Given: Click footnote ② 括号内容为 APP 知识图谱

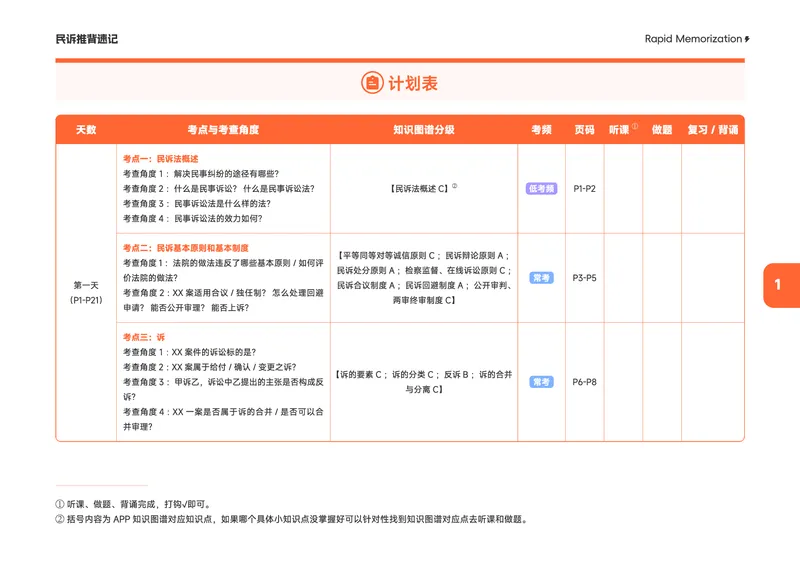Looking at the screenshot, I should tap(291, 519).
